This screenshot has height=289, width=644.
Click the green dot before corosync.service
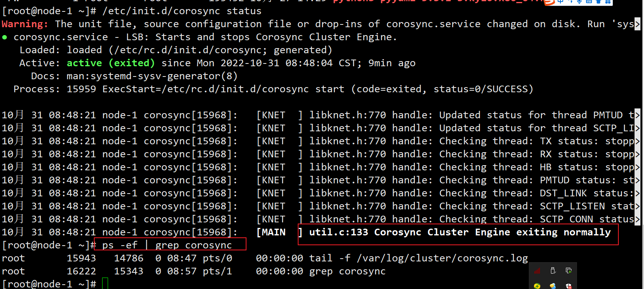5,37
